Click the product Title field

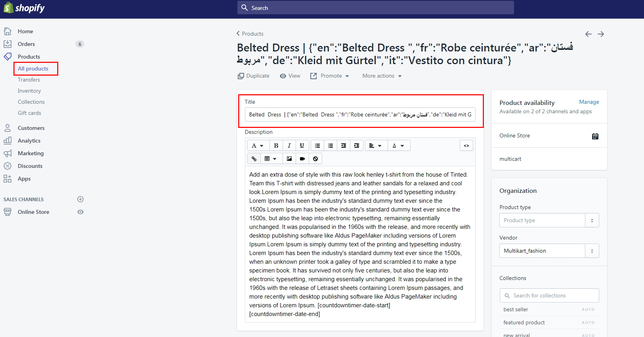360,114
